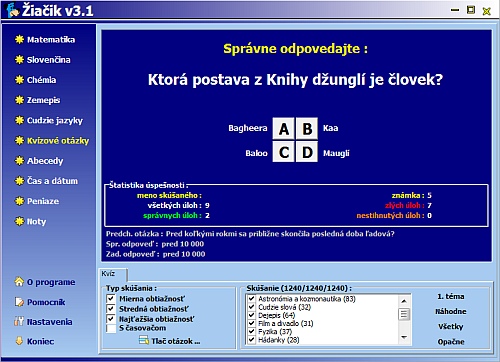Click the star icon beside Chémia
Screen dimensions: 500x362
click(x=19, y=80)
